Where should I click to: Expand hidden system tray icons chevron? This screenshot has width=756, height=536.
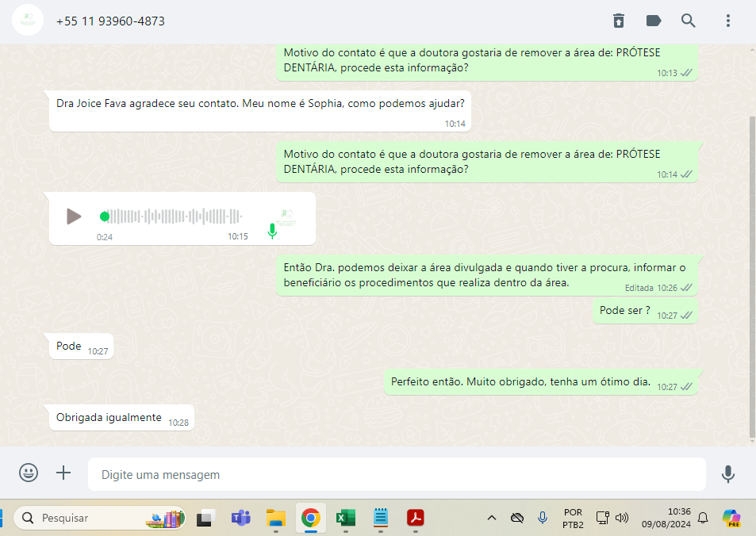click(x=491, y=519)
